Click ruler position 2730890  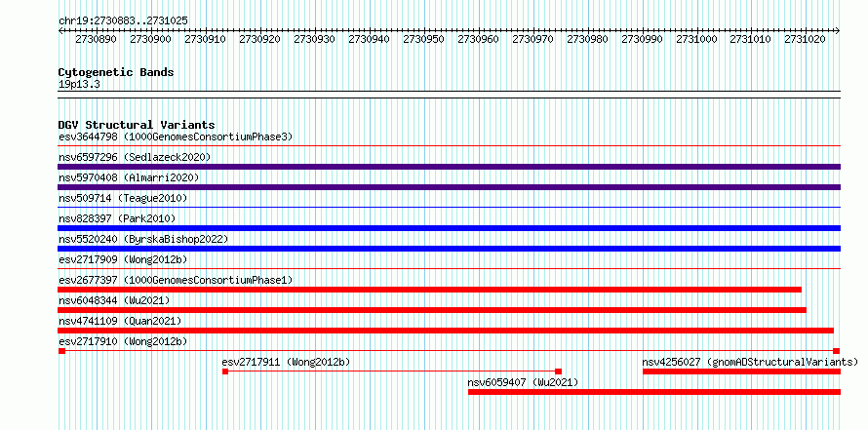pyautogui.click(x=96, y=39)
